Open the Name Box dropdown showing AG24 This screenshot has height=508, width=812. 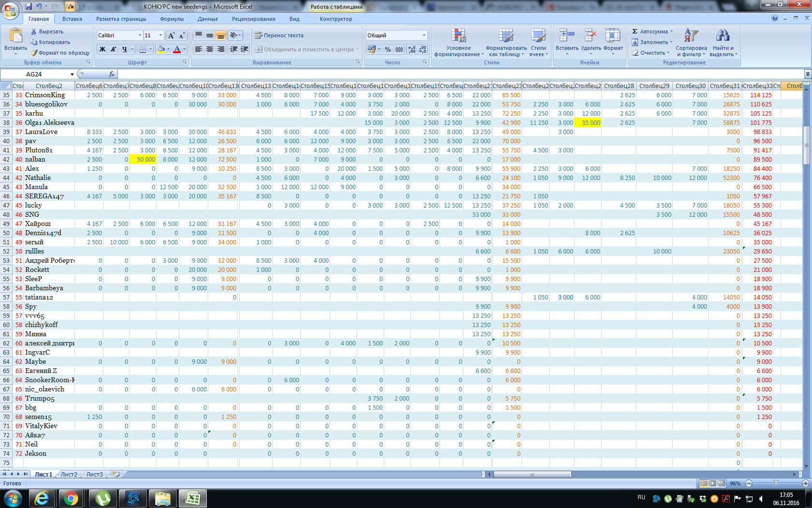[72, 74]
